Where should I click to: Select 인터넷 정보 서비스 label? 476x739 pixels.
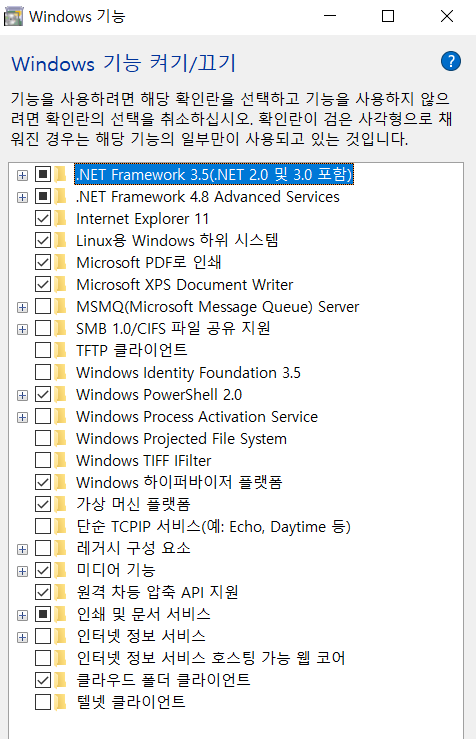[141, 636]
